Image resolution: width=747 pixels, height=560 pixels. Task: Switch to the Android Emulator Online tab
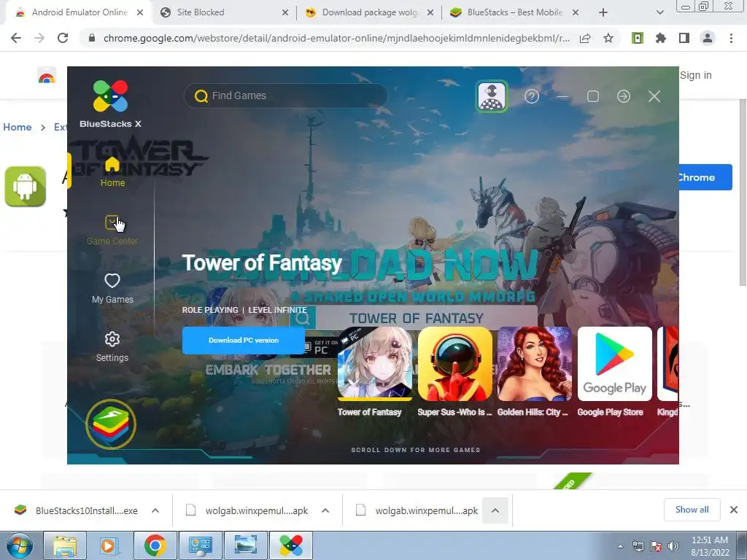click(79, 12)
